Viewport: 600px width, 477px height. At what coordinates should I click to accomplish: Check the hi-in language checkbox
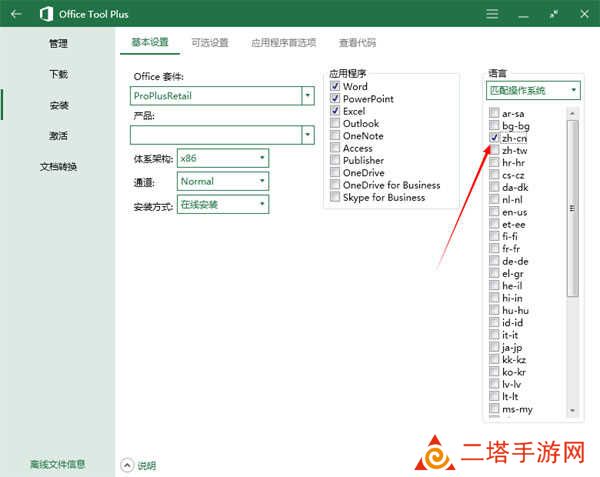[494, 298]
